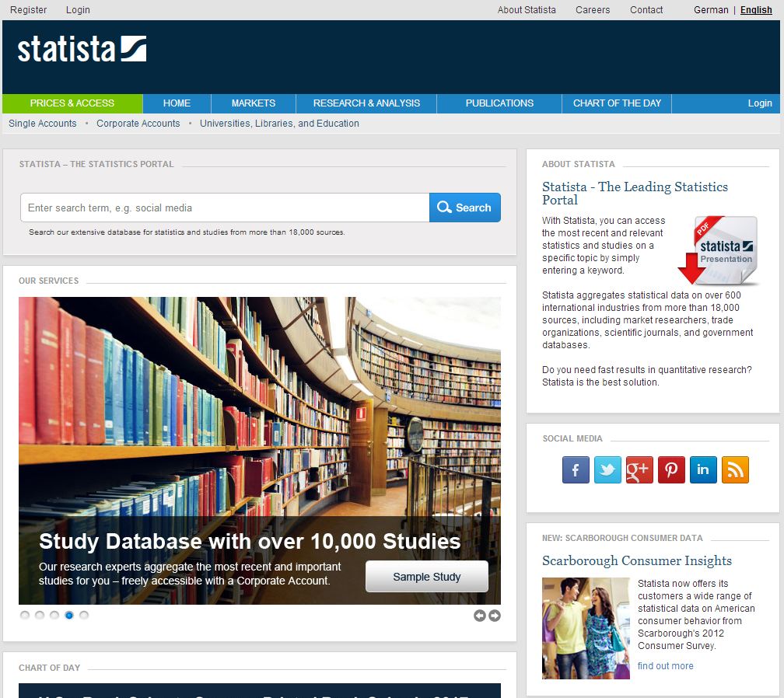Screen dimensions: 784x698
Task: Switch language to German
Action: [x=711, y=10]
